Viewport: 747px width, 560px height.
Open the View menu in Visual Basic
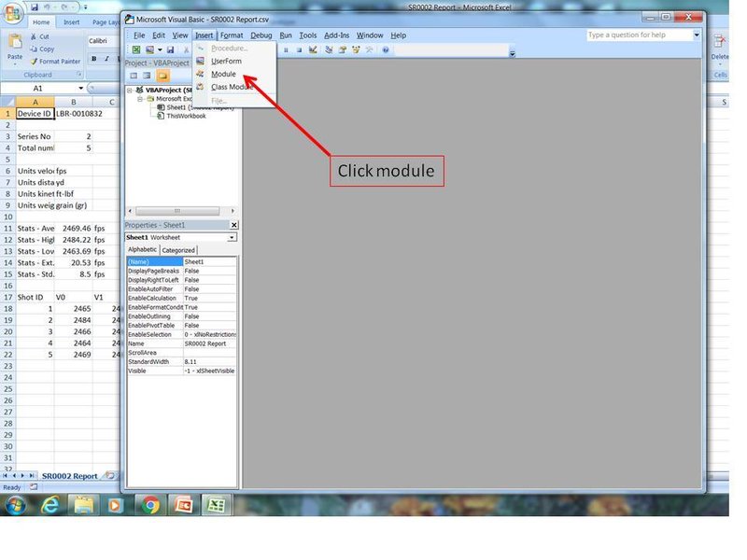pos(179,35)
